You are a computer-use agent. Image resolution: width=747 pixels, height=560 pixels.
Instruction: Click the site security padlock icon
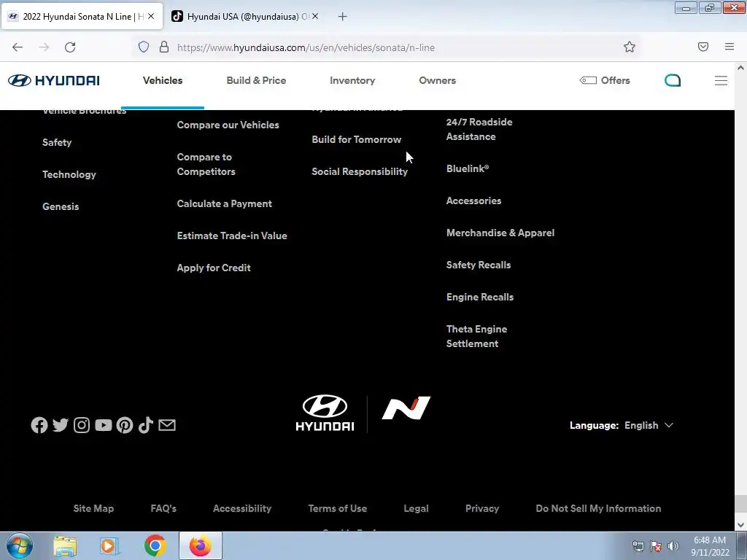pyautogui.click(x=164, y=47)
